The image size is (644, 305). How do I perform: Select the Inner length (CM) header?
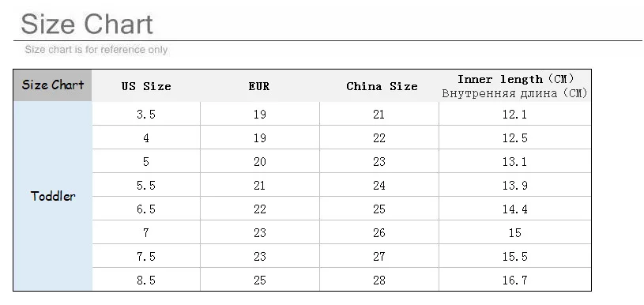click(515, 86)
